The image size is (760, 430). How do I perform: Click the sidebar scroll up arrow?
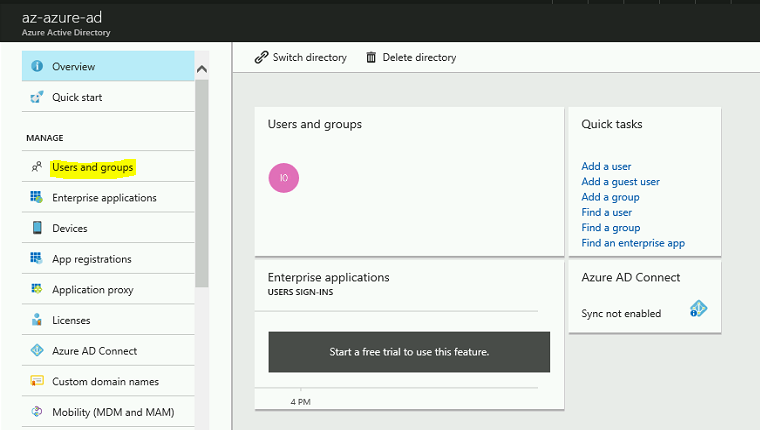[x=202, y=69]
